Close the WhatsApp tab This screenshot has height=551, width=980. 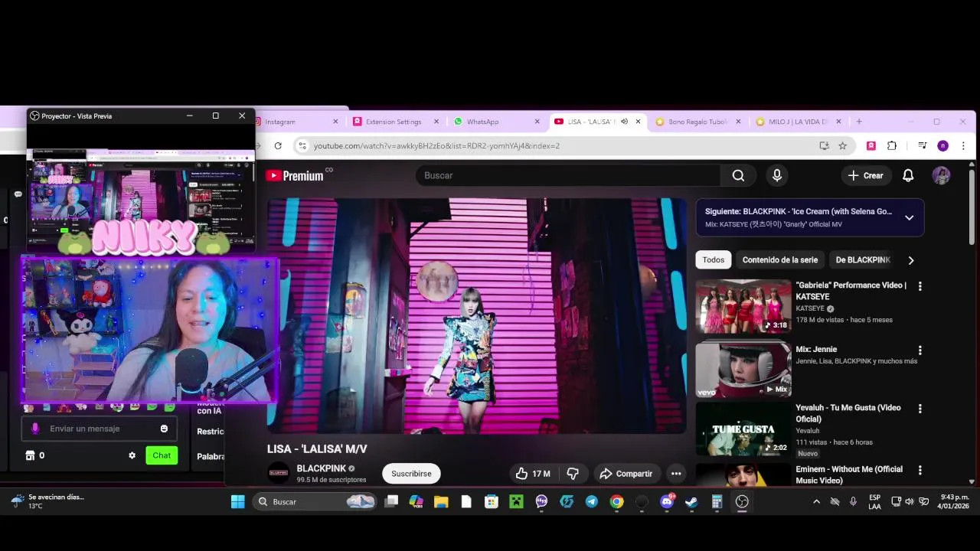point(537,122)
